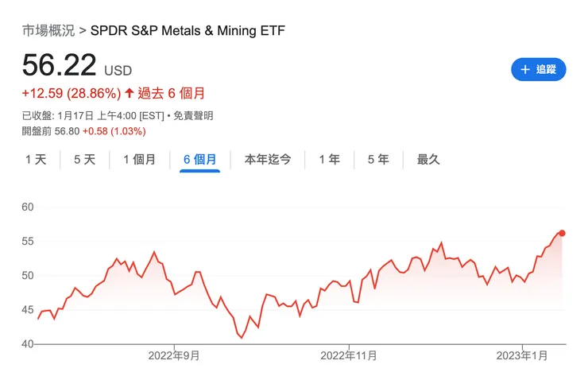
Task: Switch to 本年迄今 year-to-date view
Action: point(268,160)
